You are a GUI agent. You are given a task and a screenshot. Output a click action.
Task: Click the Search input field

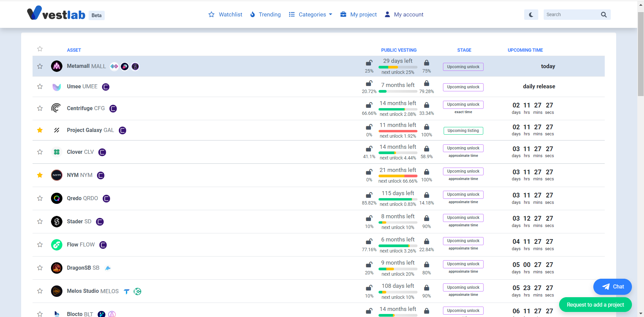571,14
